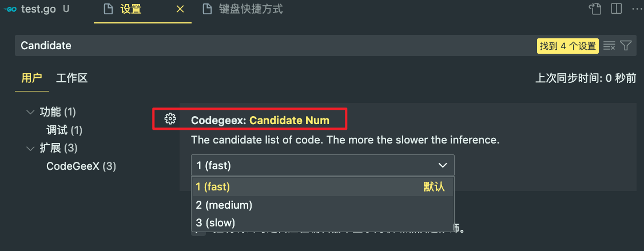Screen dimensions: 644x251
Task: Close the 设置 tab
Action: [180, 10]
